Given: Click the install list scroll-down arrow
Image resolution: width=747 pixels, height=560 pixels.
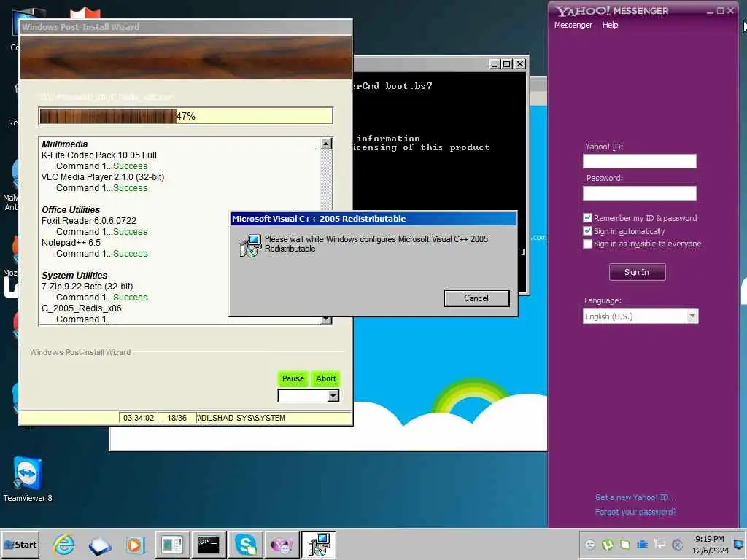Looking at the screenshot, I should (x=326, y=319).
